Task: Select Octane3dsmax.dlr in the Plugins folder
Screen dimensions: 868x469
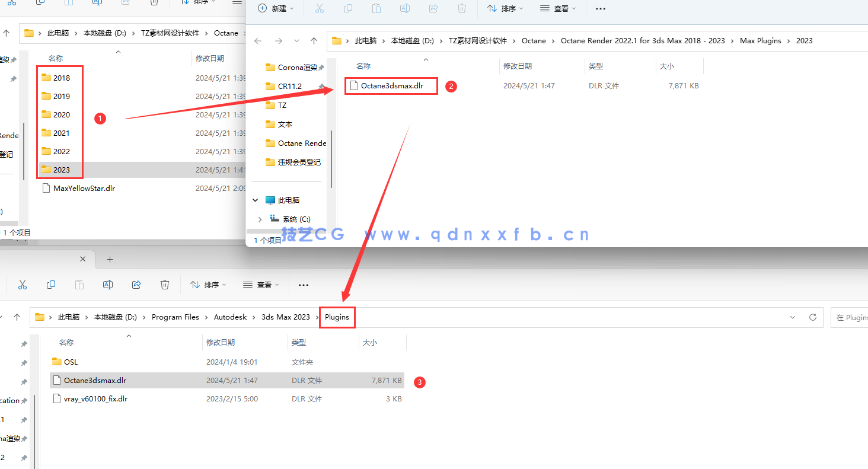Action: (x=95, y=381)
